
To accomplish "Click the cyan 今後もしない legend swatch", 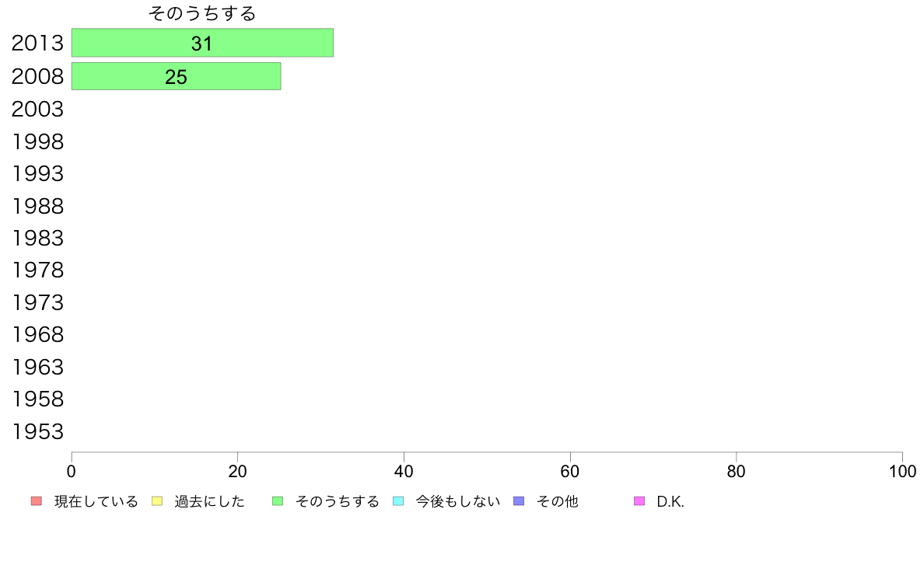I will [398, 501].
